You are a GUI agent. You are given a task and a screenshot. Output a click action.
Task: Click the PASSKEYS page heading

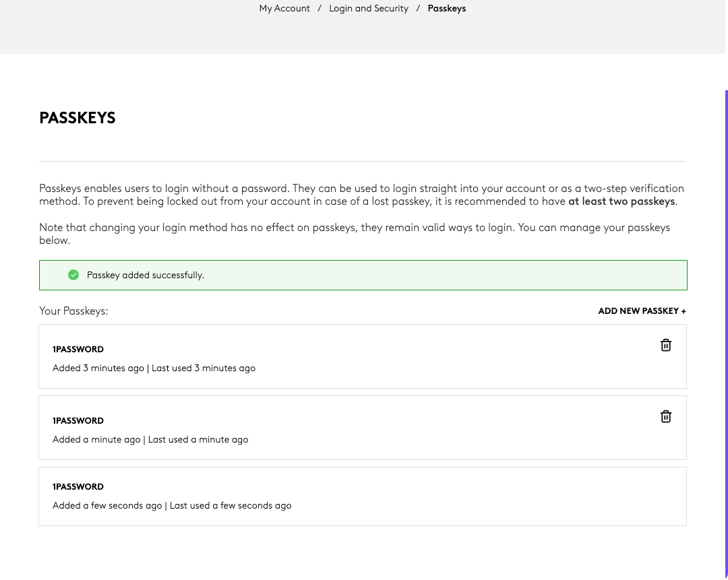pyautogui.click(x=78, y=118)
